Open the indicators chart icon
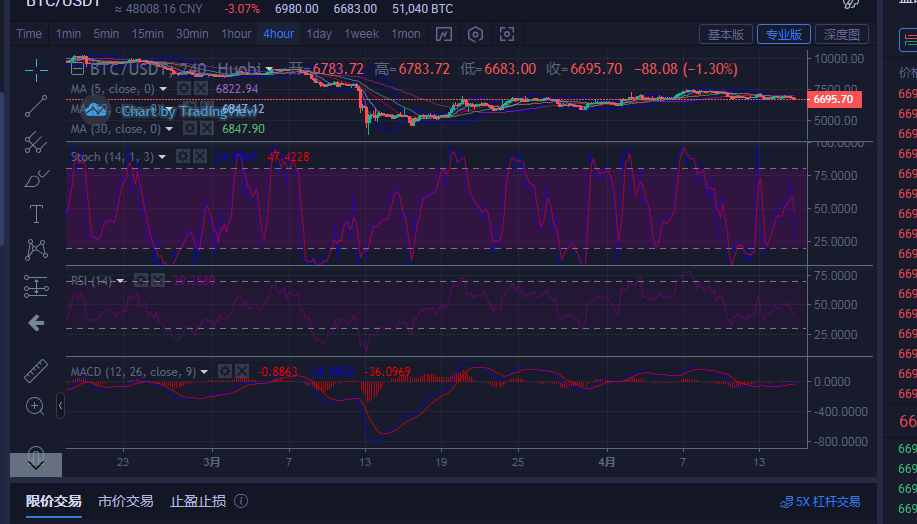 pyautogui.click(x=444, y=34)
